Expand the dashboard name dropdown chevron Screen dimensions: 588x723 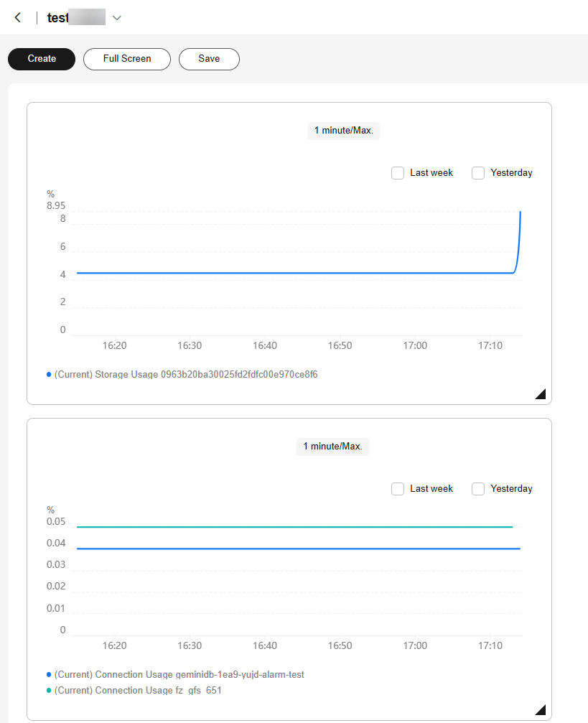(x=117, y=18)
